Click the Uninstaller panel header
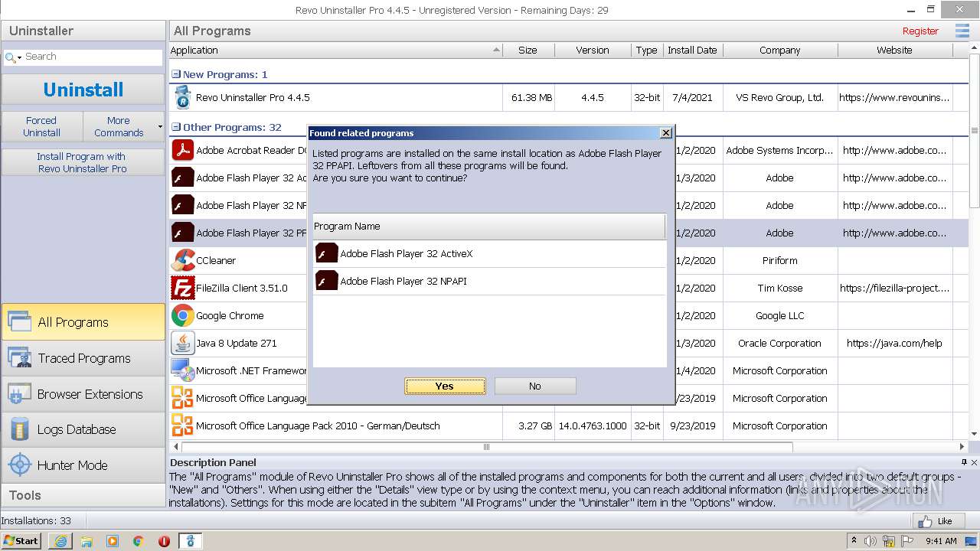 [x=83, y=31]
